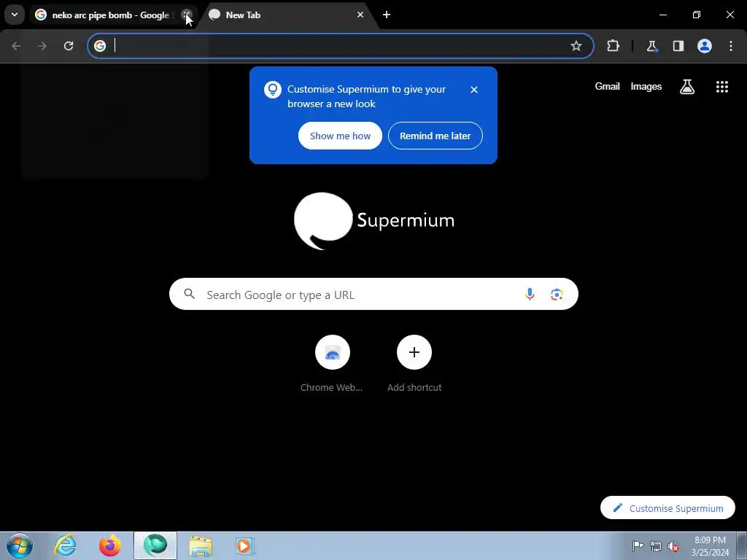Click the Google icon in address bar
Viewport: 747px width, 560px height.
coord(99,46)
